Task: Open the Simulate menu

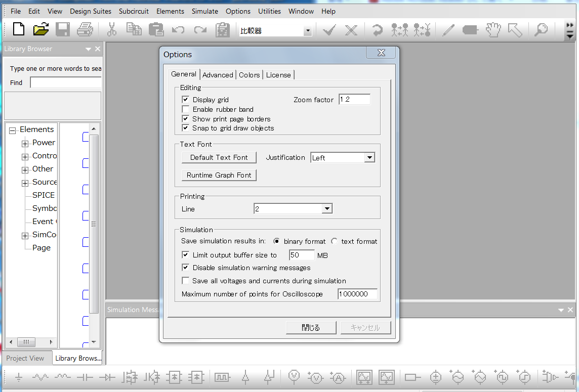Action: (x=204, y=11)
